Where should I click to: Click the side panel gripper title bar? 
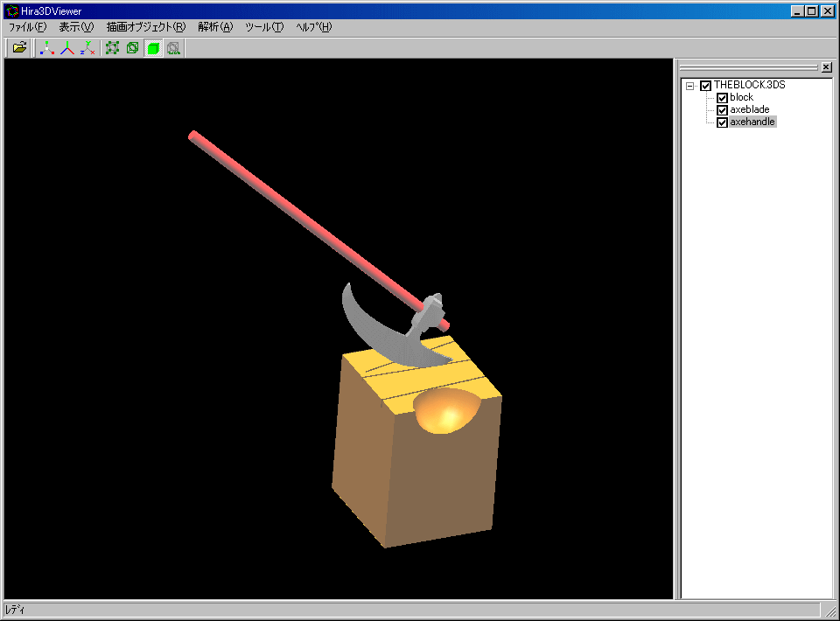748,67
